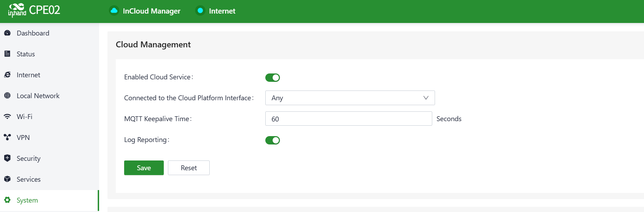Click the InCloud Manager cloud status icon
644x212 pixels.
click(x=114, y=11)
